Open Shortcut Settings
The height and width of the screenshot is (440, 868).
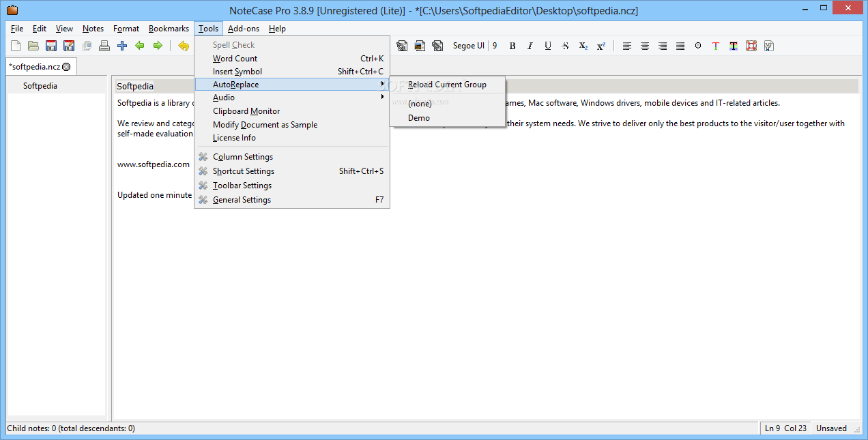tap(292, 171)
